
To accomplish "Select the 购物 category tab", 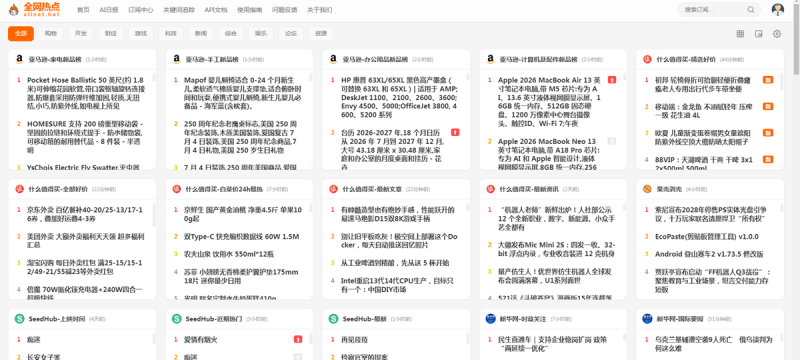I will pyautogui.click(x=51, y=34).
